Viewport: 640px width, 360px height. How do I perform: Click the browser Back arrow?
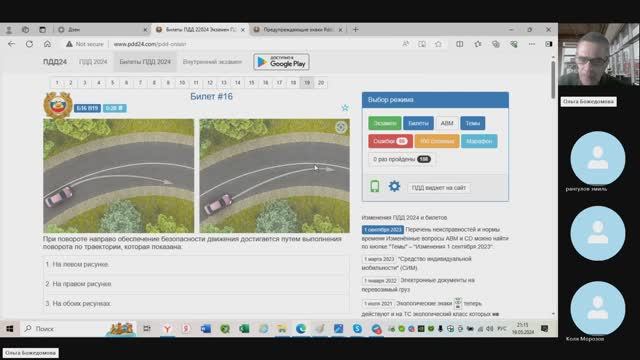pyautogui.click(x=11, y=44)
